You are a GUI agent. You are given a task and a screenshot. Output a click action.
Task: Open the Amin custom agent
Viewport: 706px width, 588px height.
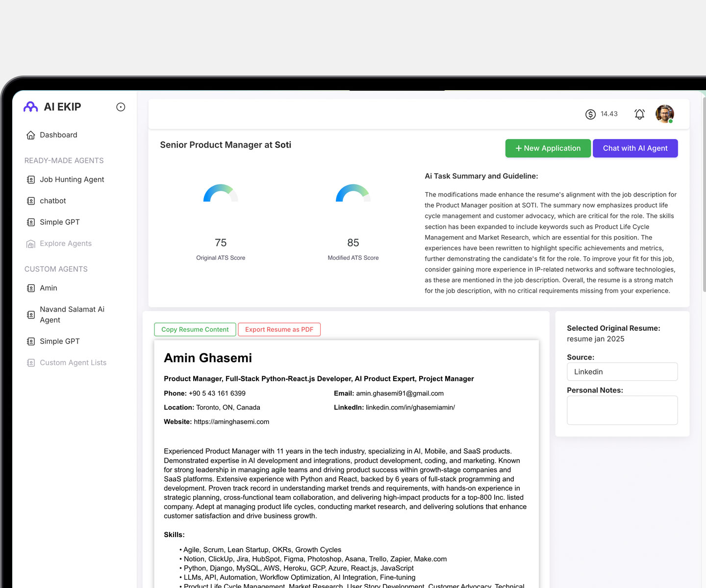point(48,288)
